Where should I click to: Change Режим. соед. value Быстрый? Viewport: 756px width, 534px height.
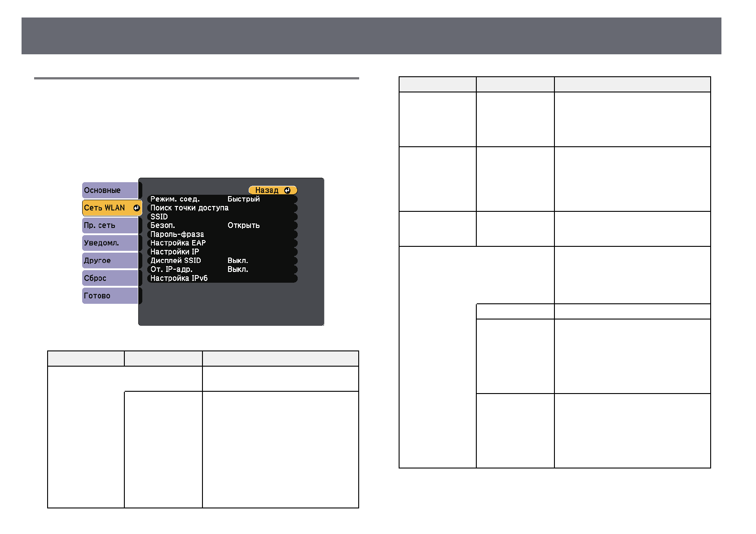pyautogui.click(x=243, y=199)
